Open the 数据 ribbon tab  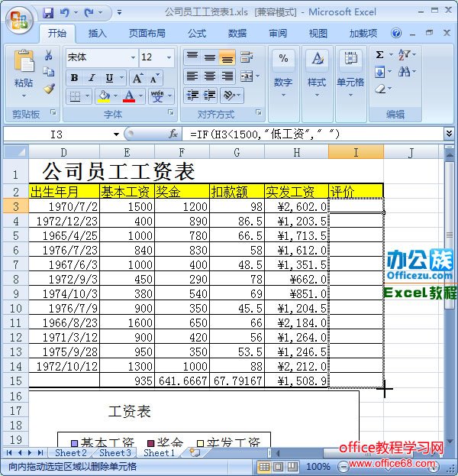[237, 33]
